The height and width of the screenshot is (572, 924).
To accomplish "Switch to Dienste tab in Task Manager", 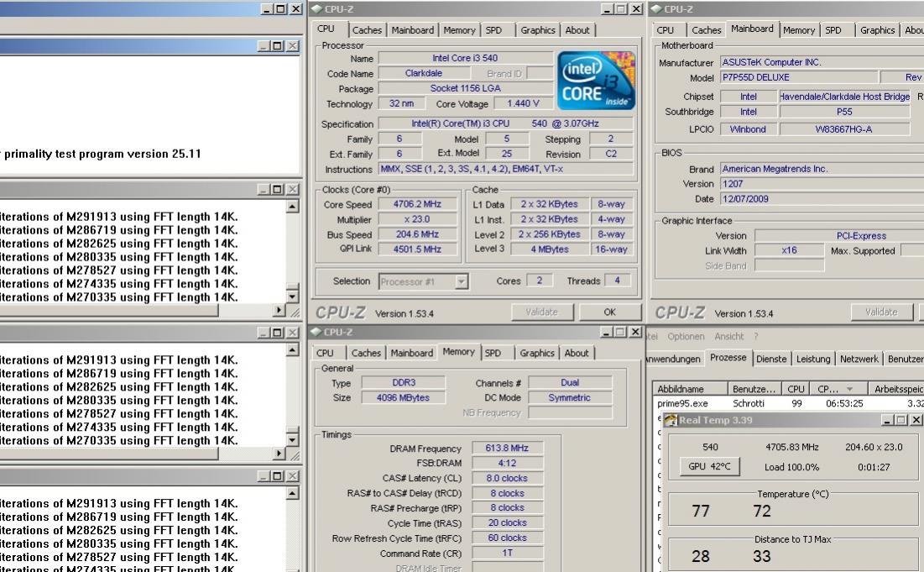I will [x=770, y=359].
